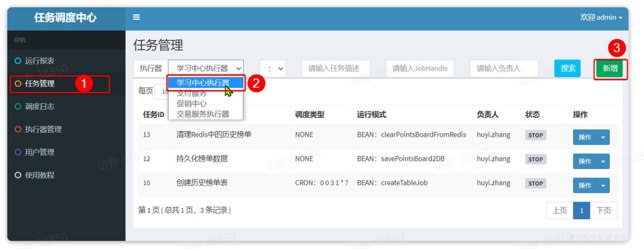Click BEAN: savePointsBoard2DB cell
The width and height of the screenshot is (644, 249).
click(400, 158)
